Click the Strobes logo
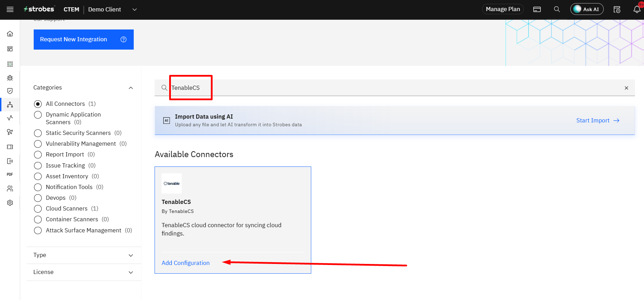644x300 pixels. pos(39,9)
